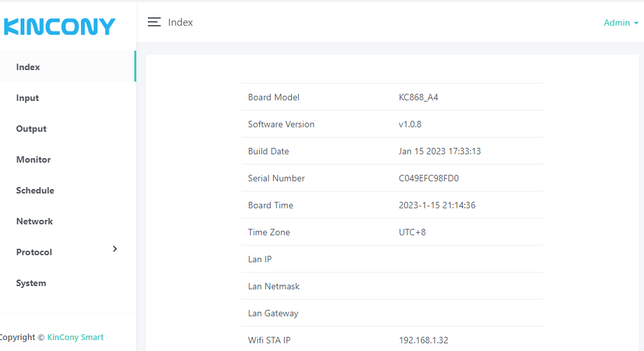
Task: Open the Input page
Action: [x=28, y=98]
